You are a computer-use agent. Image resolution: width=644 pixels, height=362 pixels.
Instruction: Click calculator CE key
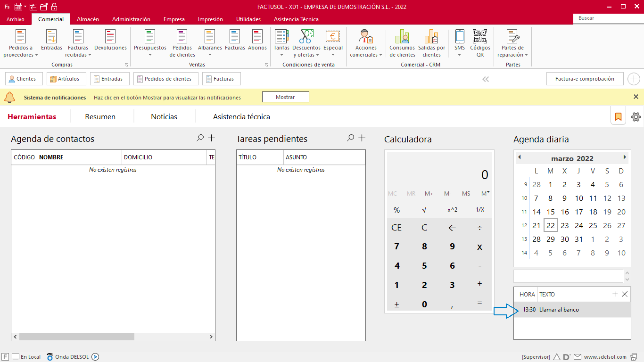click(x=396, y=228)
